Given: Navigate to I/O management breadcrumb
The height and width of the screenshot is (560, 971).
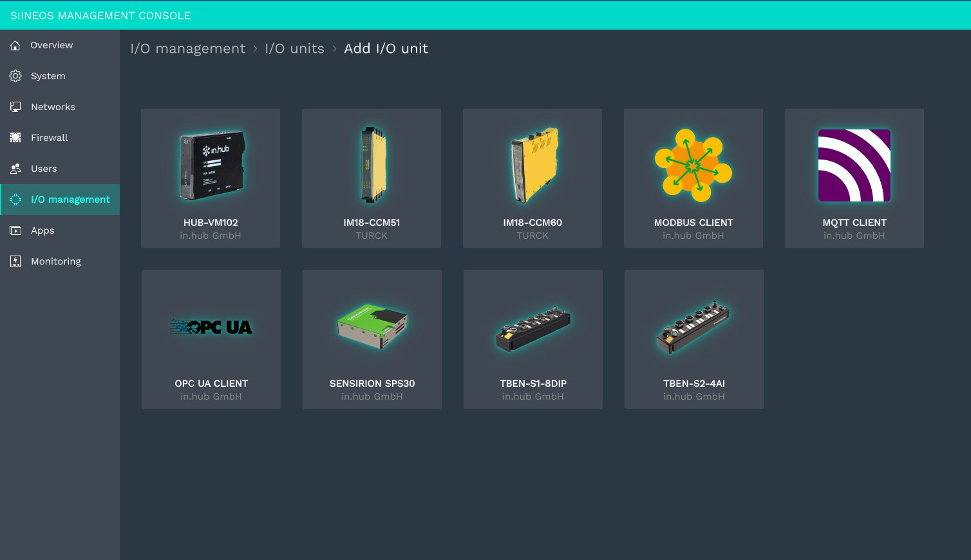Looking at the screenshot, I should coord(188,49).
